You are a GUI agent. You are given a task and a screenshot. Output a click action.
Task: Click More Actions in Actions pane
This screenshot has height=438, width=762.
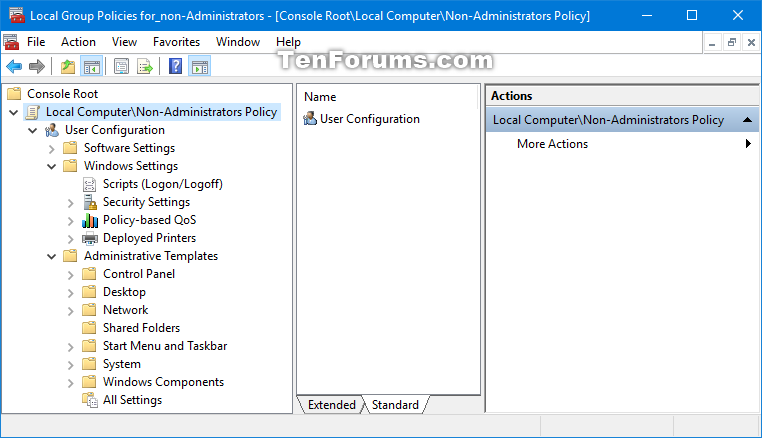click(x=552, y=144)
